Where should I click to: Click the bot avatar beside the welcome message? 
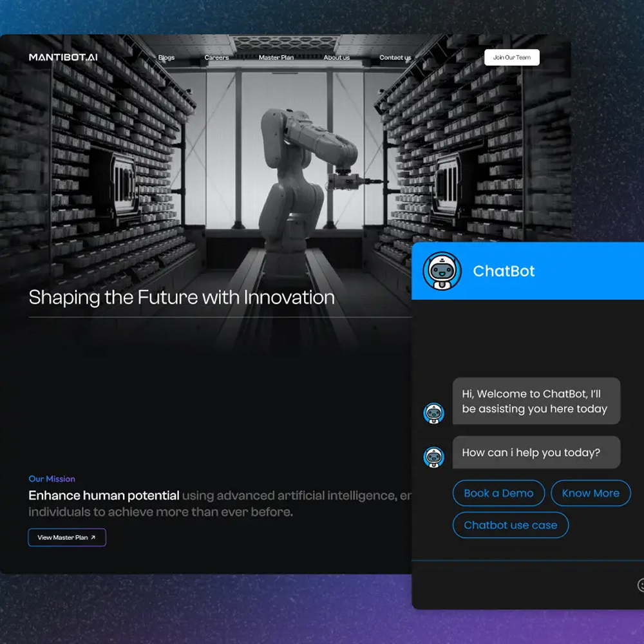(x=434, y=413)
